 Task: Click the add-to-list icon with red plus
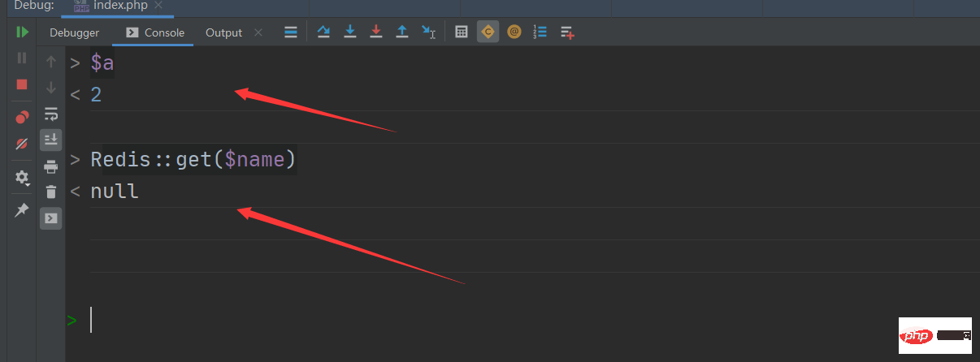(x=567, y=32)
